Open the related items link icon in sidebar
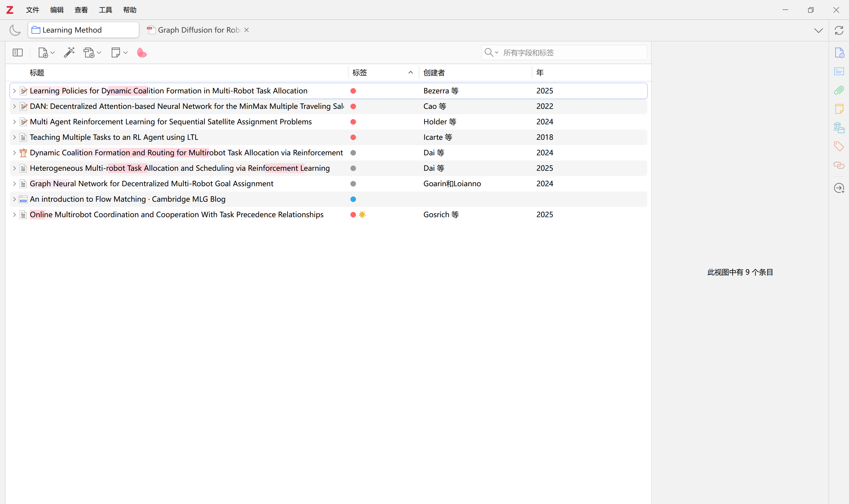The height and width of the screenshot is (504, 849). coord(839,166)
